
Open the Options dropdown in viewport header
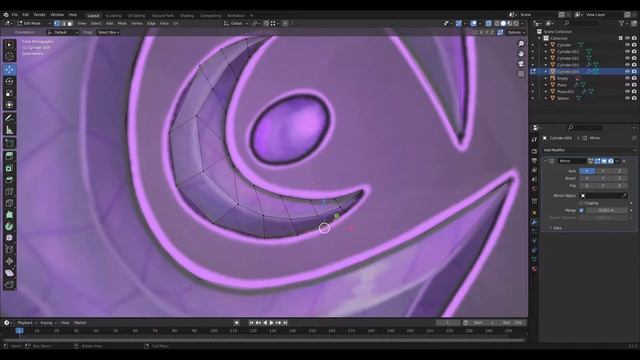click(x=516, y=32)
